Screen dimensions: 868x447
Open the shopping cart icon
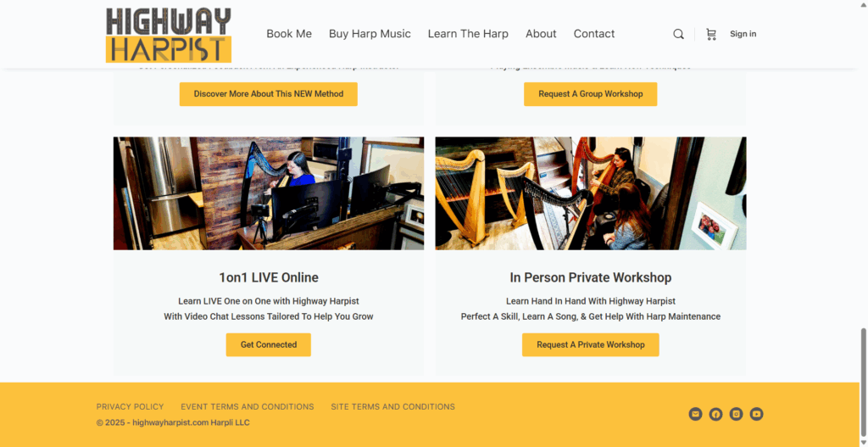711,34
